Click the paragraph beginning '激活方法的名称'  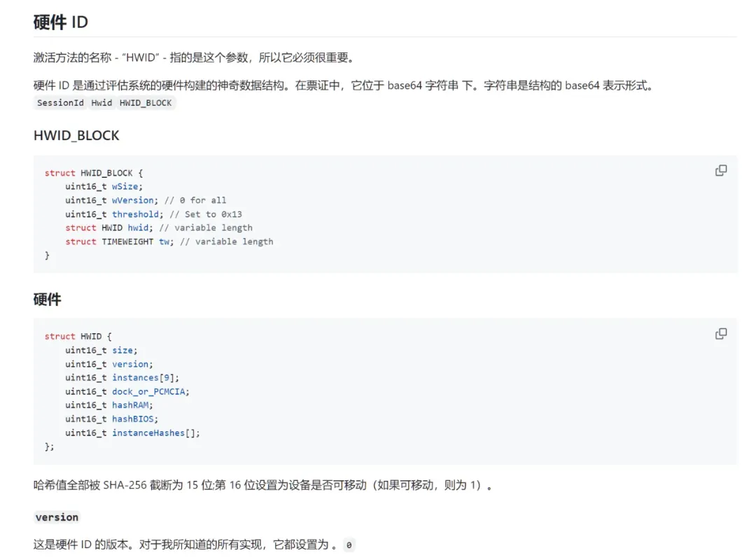tap(195, 57)
